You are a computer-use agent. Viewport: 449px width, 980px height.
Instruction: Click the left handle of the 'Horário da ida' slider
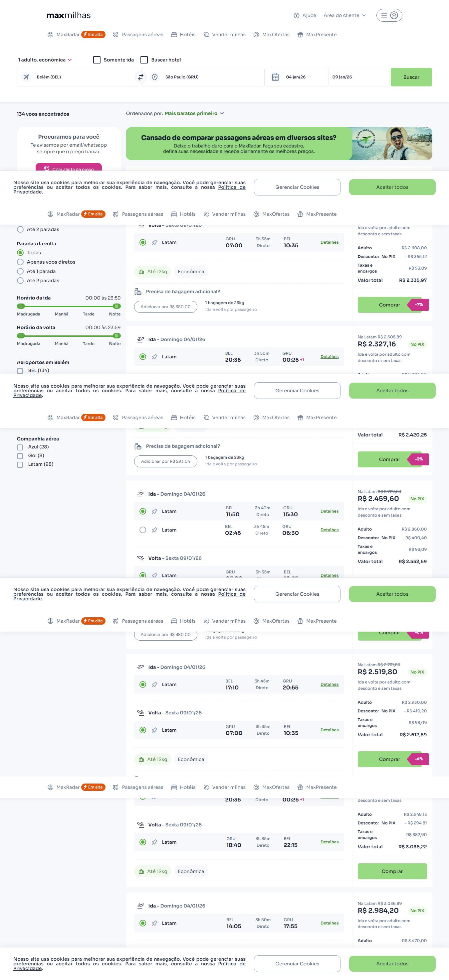tap(21, 306)
